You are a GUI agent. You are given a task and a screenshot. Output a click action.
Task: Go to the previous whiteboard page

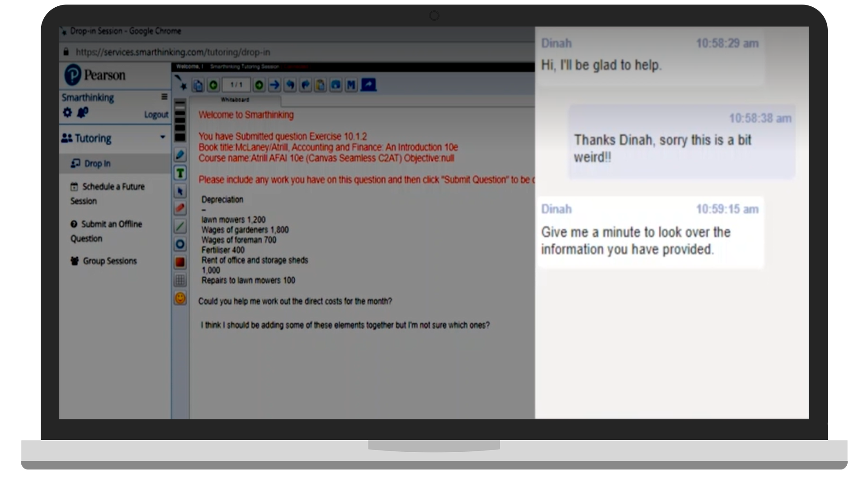pos(213,85)
